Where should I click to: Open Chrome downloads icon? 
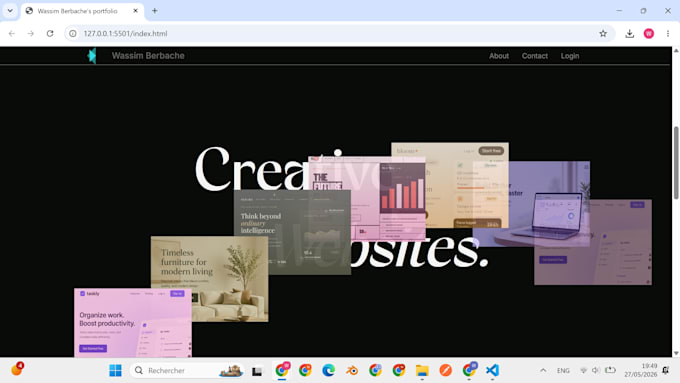click(x=630, y=33)
